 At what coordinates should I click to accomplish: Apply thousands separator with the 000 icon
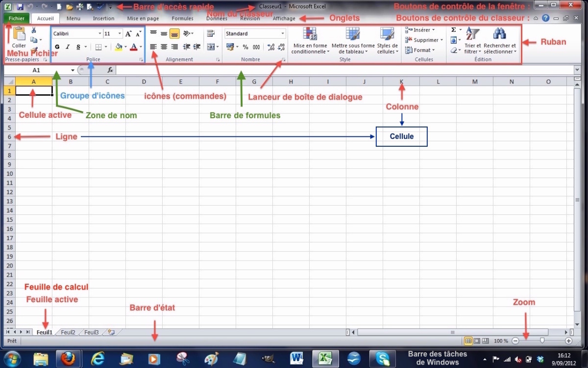pos(256,47)
